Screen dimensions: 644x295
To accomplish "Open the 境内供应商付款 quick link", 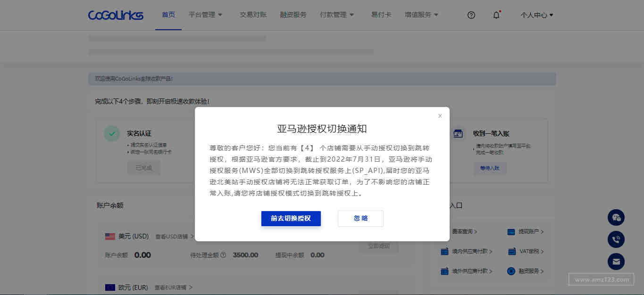I will [x=472, y=252].
